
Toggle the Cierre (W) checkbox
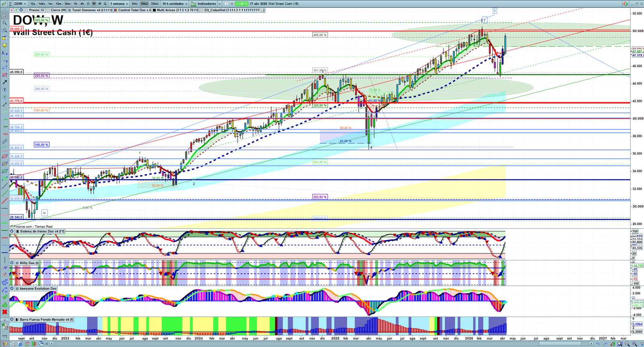coord(48,10)
